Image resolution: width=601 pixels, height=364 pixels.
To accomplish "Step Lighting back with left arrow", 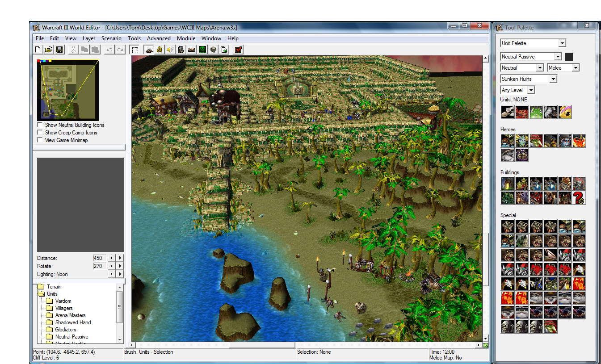I will tap(112, 274).
